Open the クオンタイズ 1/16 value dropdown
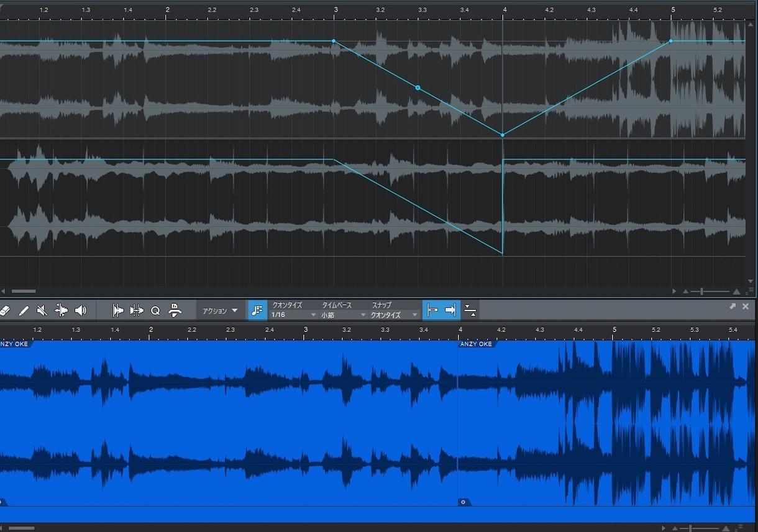 (294, 315)
